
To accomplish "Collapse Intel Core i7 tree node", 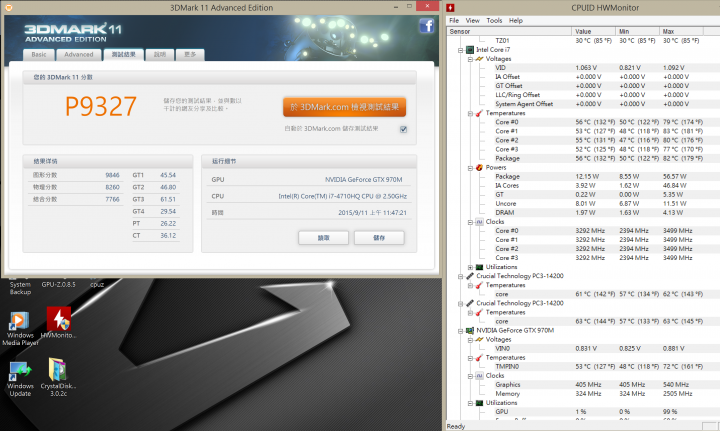I will [461, 50].
